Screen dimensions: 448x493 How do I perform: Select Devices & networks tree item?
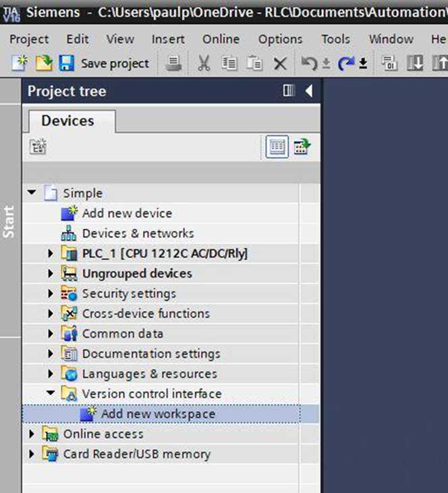(x=138, y=233)
